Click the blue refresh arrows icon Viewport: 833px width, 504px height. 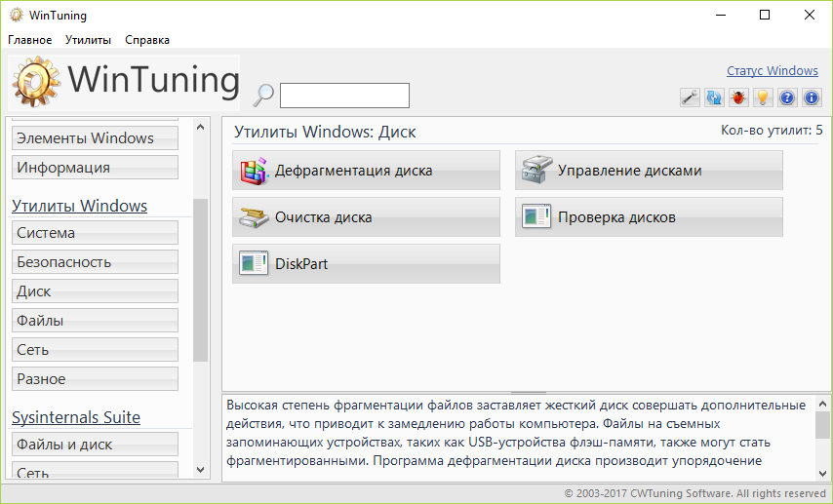[714, 97]
